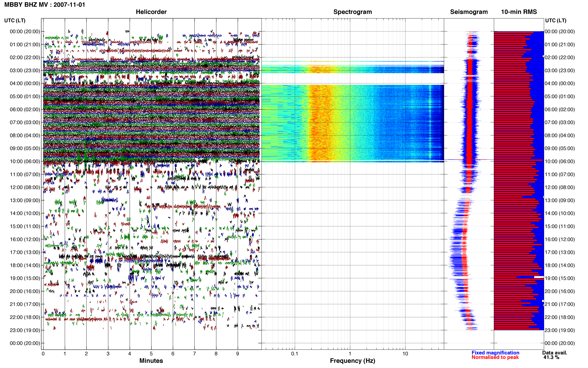The image size is (588, 368).
Task: Click right axis label 23:00 (19:00)
Action: point(560,330)
